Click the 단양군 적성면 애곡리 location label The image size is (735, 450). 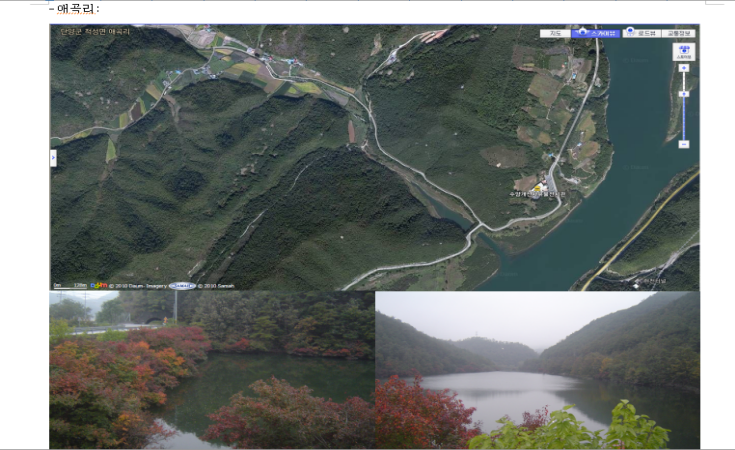(96, 32)
